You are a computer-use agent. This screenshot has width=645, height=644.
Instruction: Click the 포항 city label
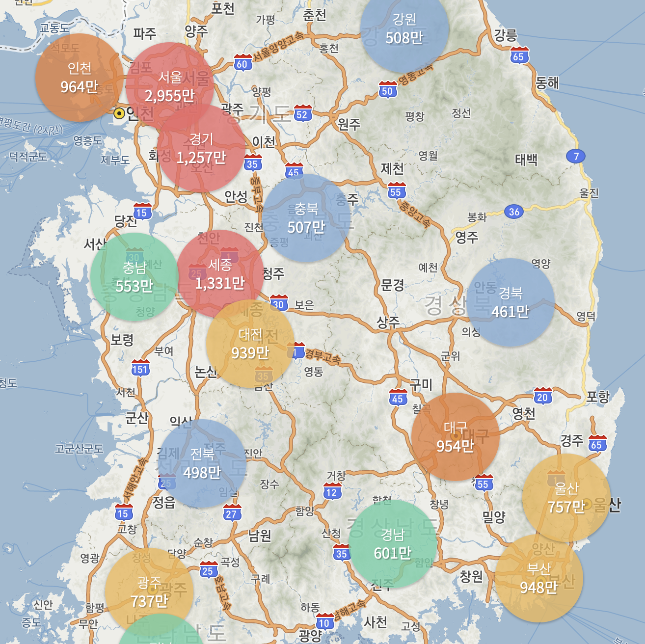[x=598, y=397]
